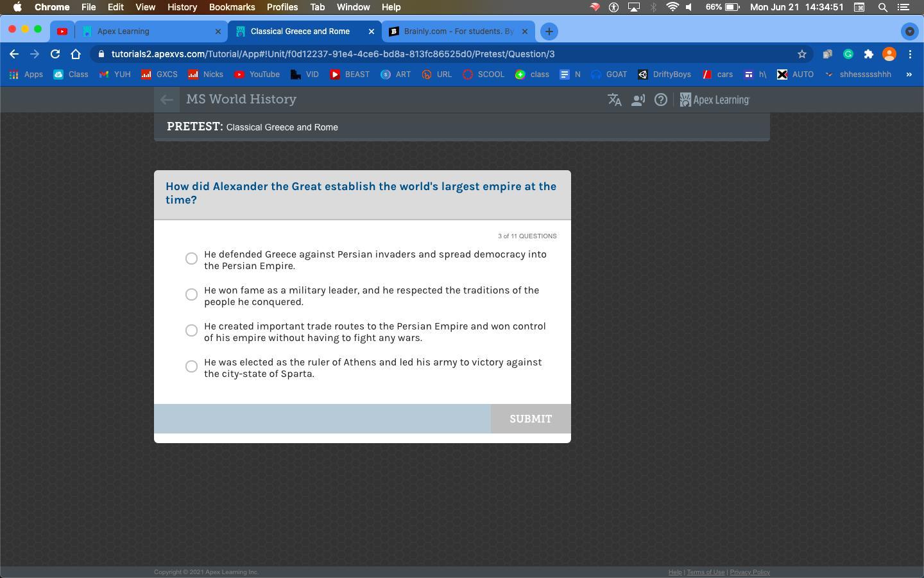Click the Apex Learning logo

(715, 100)
